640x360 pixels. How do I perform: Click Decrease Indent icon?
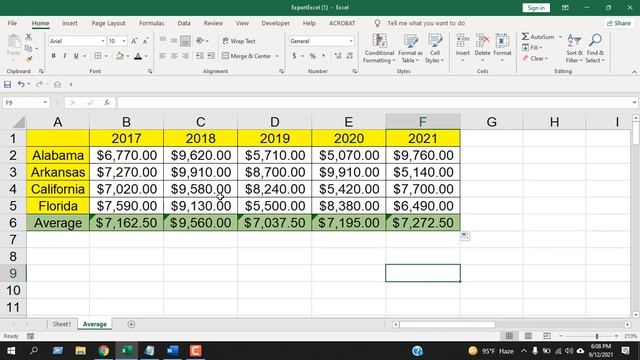click(199, 56)
